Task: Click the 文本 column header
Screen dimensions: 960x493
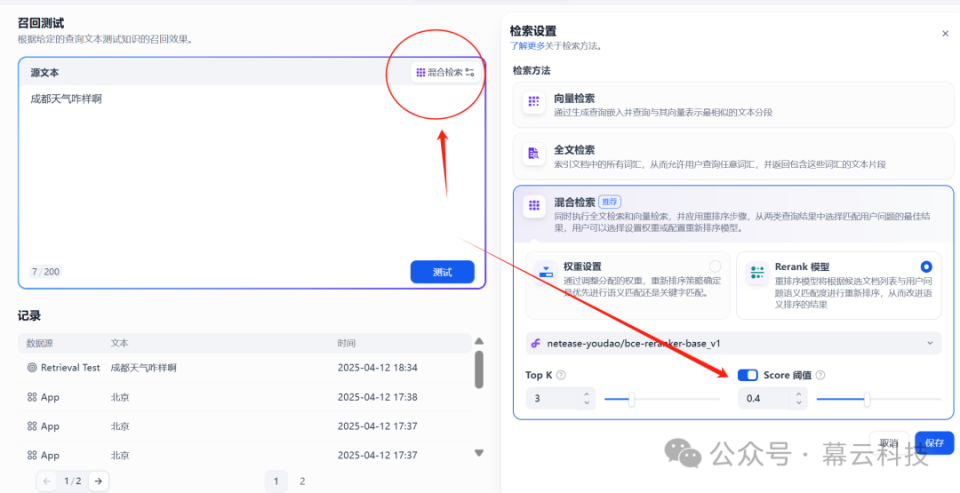Action: (x=119, y=343)
